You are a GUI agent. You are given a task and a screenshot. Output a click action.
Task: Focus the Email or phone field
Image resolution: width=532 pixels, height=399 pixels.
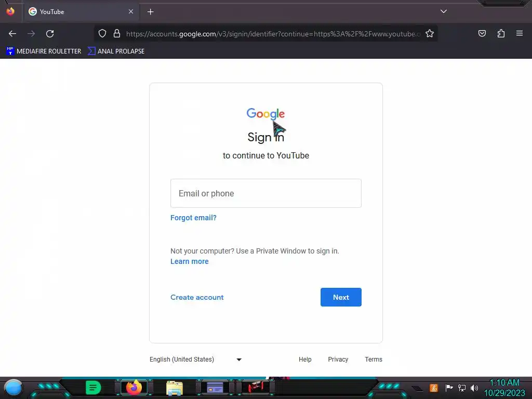point(266,193)
